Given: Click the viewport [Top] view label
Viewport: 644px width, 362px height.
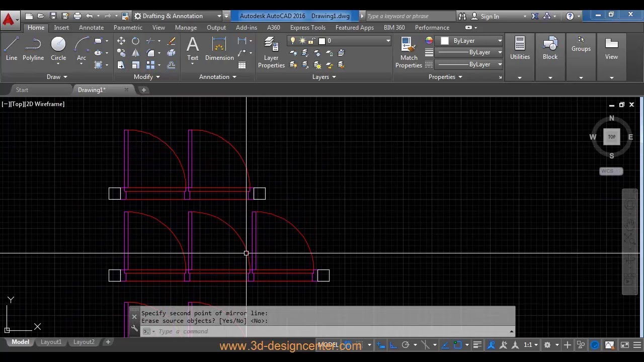Looking at the screenshot, I should pyautogui.click(x=18, y=104).
